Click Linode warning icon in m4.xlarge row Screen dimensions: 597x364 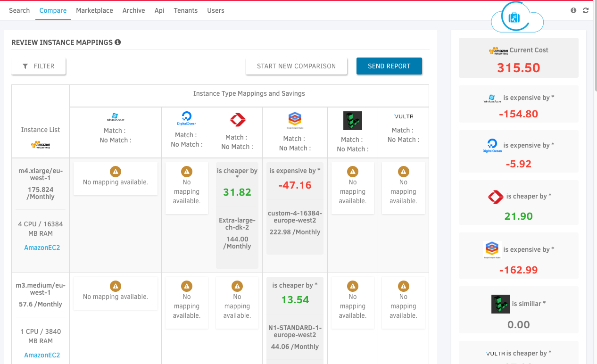(353, 171)
